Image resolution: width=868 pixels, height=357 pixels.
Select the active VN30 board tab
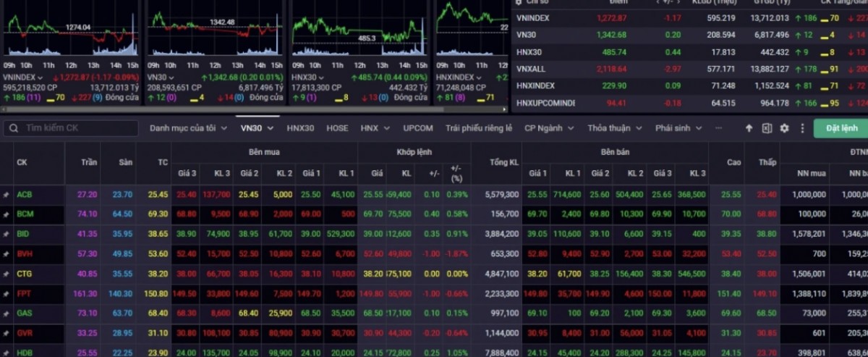[257, 128]
